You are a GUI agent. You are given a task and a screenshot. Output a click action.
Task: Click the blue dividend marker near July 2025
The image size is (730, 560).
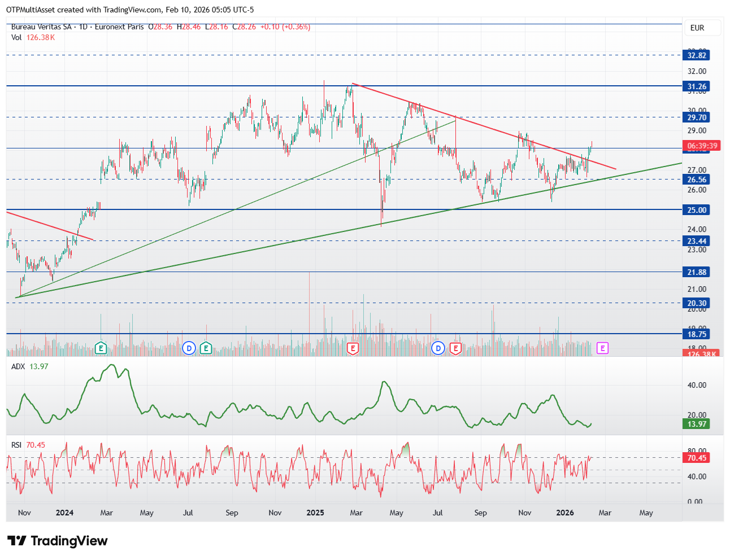pyautogui.click(x=438, y=348)
